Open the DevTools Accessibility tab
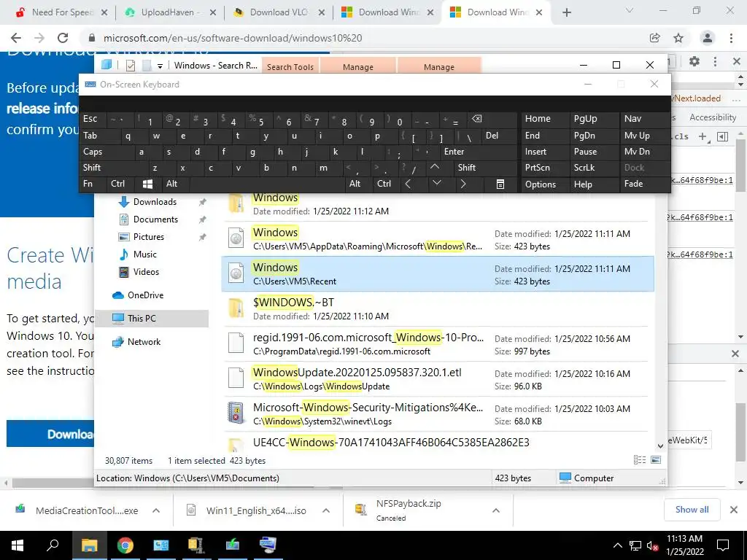 (713, 117)
